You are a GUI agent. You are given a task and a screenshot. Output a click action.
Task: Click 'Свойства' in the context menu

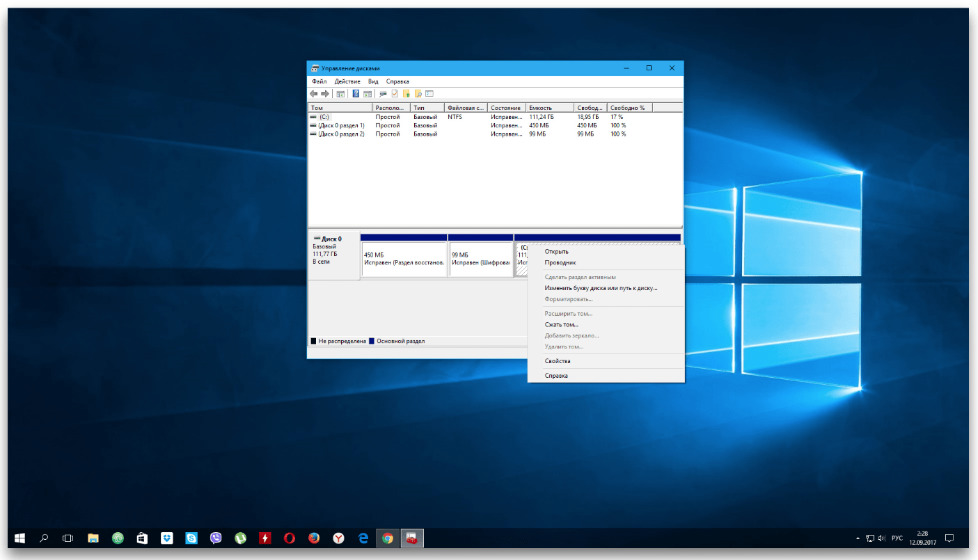click(558, 361)
